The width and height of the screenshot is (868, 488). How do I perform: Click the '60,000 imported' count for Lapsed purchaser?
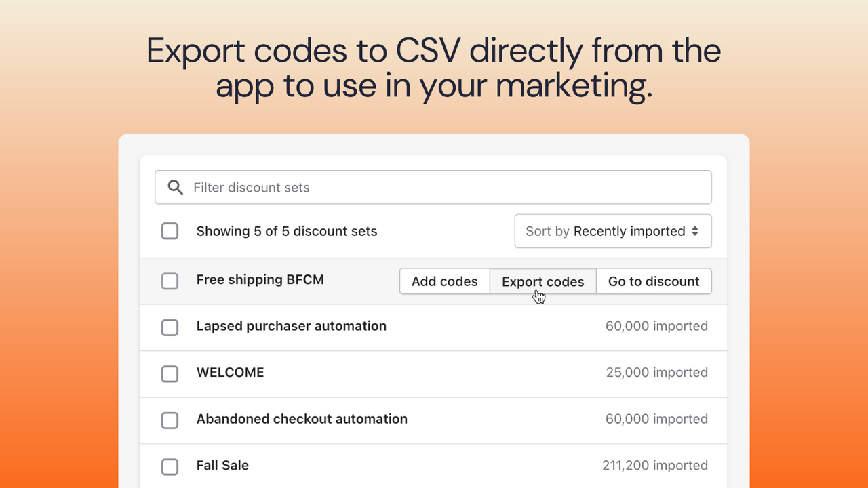[x=656, y=326]
